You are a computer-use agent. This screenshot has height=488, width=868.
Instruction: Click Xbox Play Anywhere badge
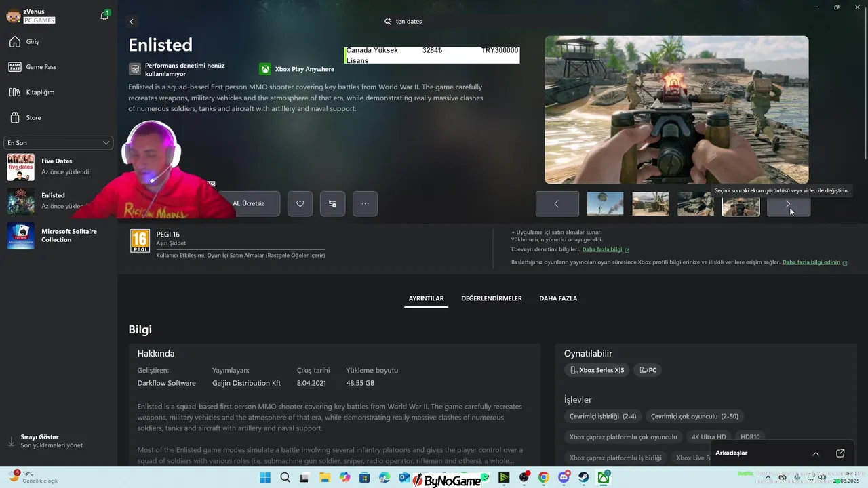[x=296, y=69]
